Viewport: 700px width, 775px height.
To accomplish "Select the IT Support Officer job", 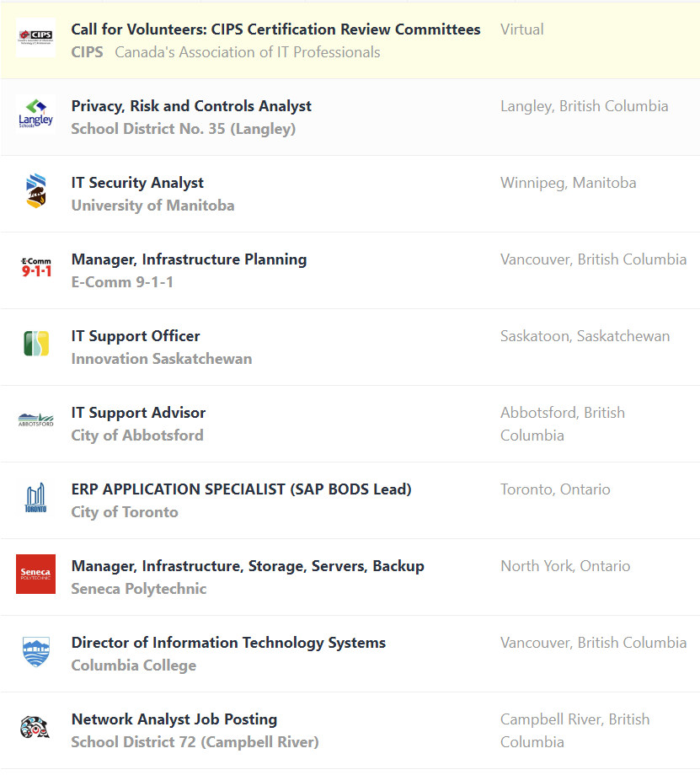I will click(x=136, y=336).
